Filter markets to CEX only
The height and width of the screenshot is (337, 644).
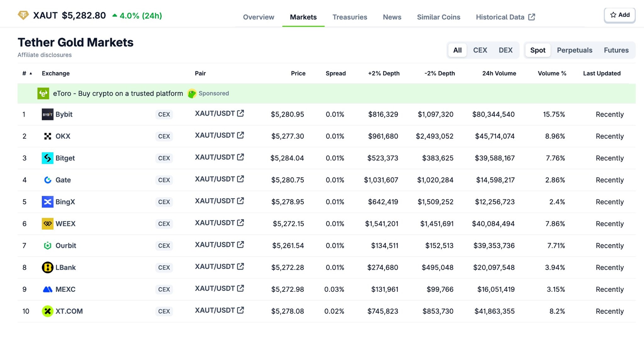(x=480, y=50)
